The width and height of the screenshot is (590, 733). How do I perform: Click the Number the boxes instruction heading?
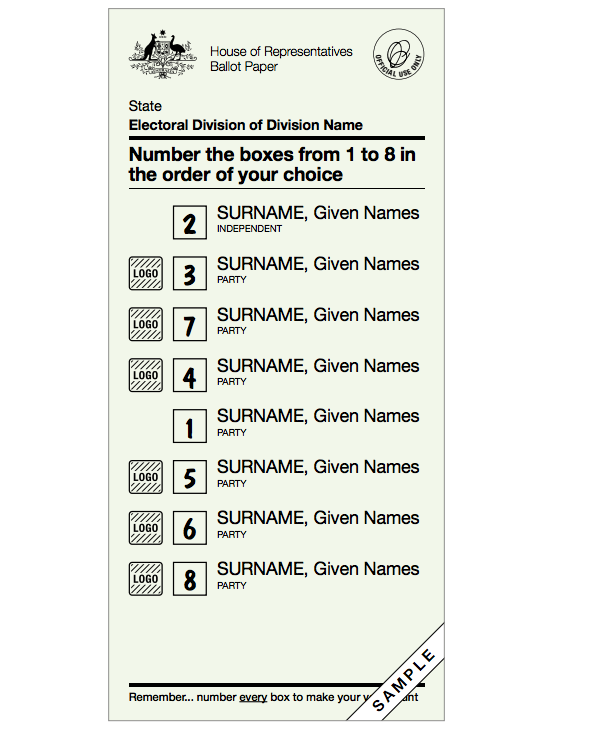[x=272, y=165]
